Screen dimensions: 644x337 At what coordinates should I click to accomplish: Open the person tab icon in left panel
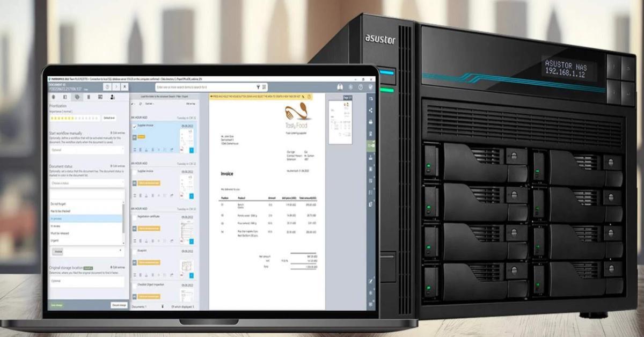[x=112, y=97]
